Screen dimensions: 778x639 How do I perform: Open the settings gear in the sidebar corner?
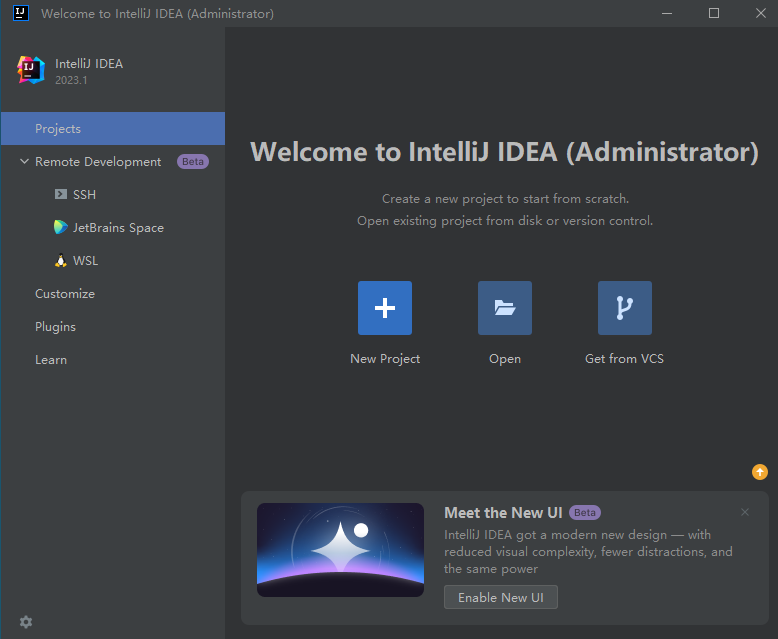[26, 622]
